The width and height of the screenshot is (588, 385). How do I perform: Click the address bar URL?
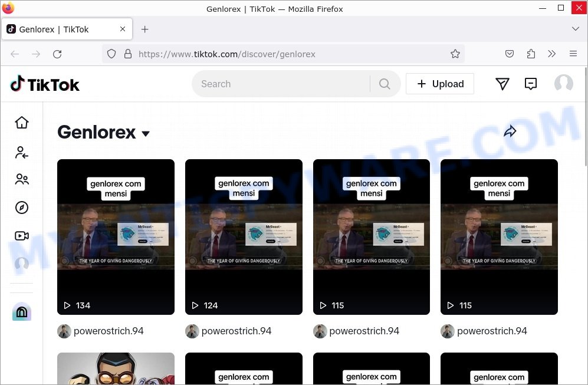pyautogui.click(x=227, y=54)
